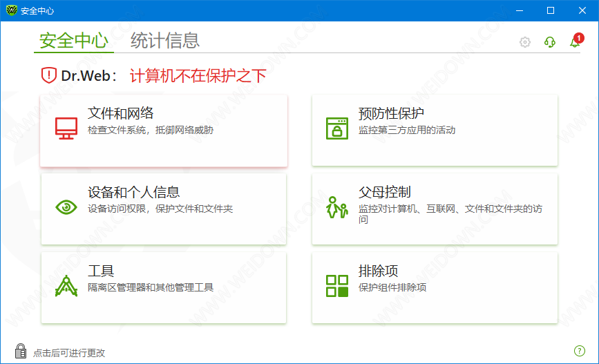Open the notification bell with red badge
Screen dimensions: 599x364
(576, 41)
